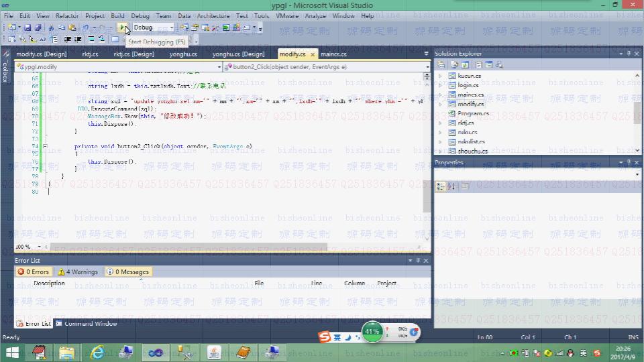Select login.cs in Solution Explorer
Viewport: 644px width, 362px height.
(x=468, y=85)
